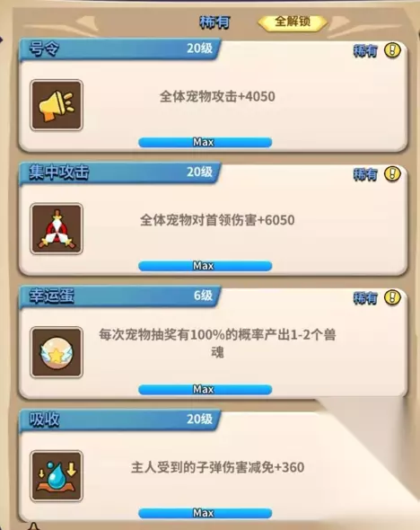Open info icon on 集中攻击 card

[392, 174]
